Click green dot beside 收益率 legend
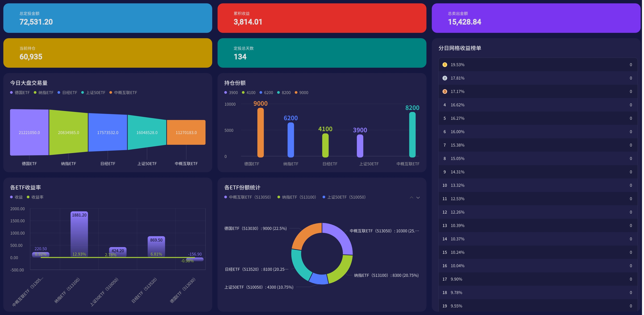The image size is (644, 315). [x=28, y=197]
